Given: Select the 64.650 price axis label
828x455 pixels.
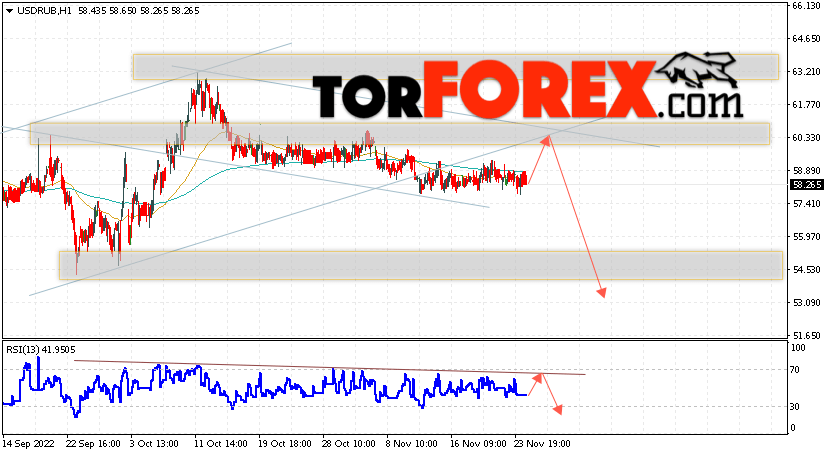Looking at the screenshot, I should coord(806,39).
